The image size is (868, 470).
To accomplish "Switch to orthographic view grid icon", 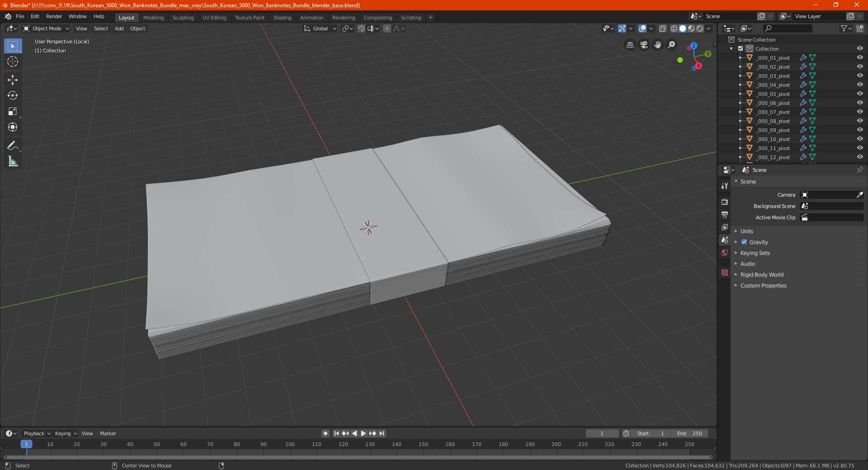I will point(630,45).
